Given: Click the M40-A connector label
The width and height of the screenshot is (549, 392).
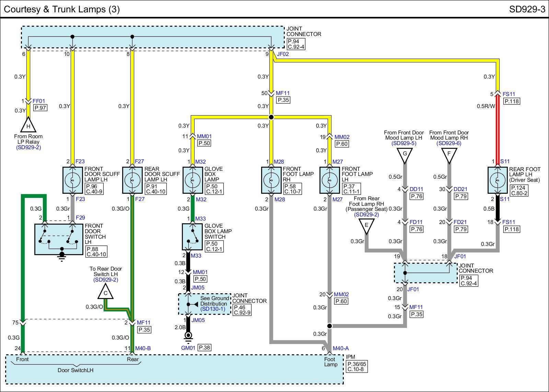Looking at the screenshot, I should [x=340, y=348].
